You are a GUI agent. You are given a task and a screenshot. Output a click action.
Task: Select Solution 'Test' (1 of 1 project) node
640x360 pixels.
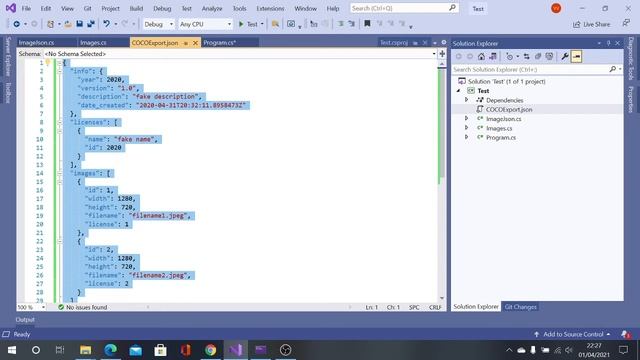(506, 81)
